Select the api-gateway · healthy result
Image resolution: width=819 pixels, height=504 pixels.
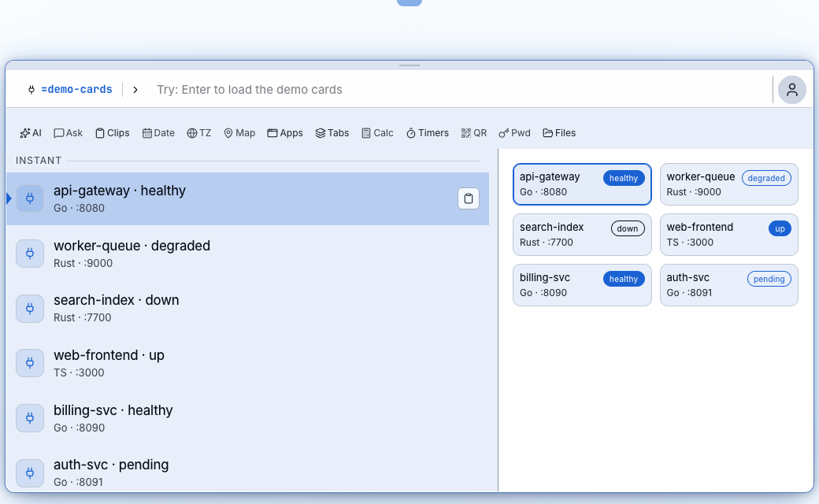pos(247,199)
